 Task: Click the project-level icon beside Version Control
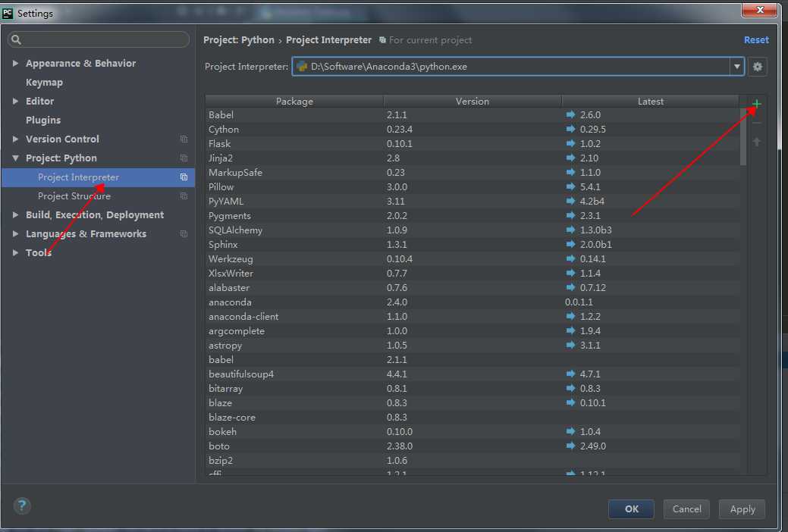point(184,139)
